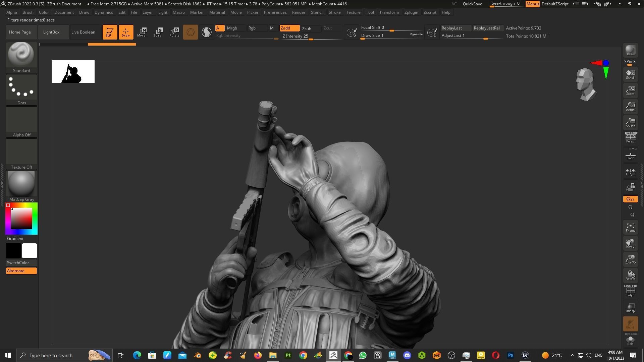Adjust the Draw Size slider

392,36
